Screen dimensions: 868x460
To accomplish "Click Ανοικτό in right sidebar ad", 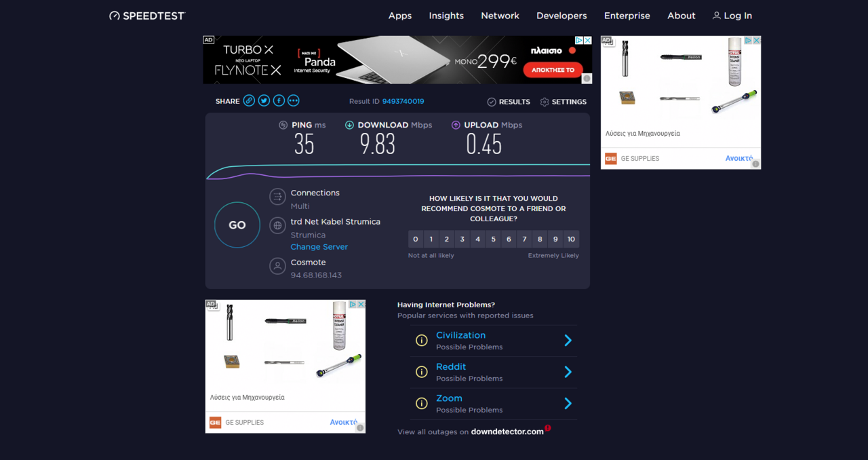I will (739, 158).
